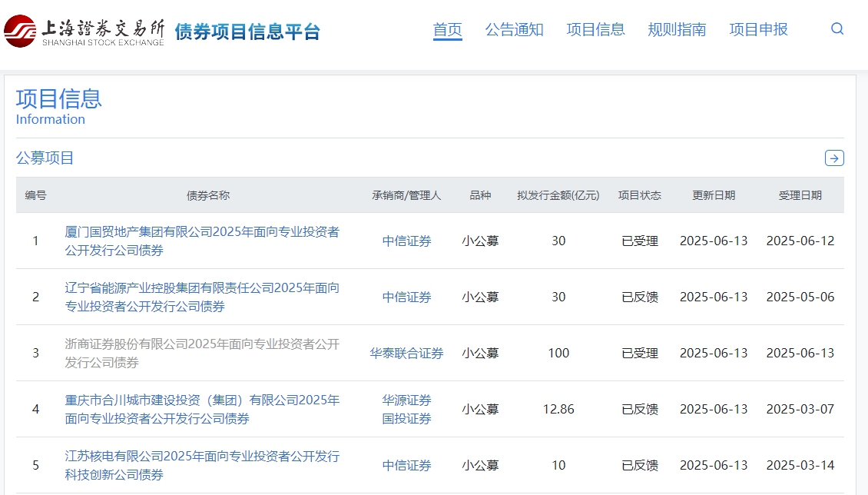This screenshot has height=495, width=868.
Task: Open the 规则指南 menu
Action: point(677,29)
